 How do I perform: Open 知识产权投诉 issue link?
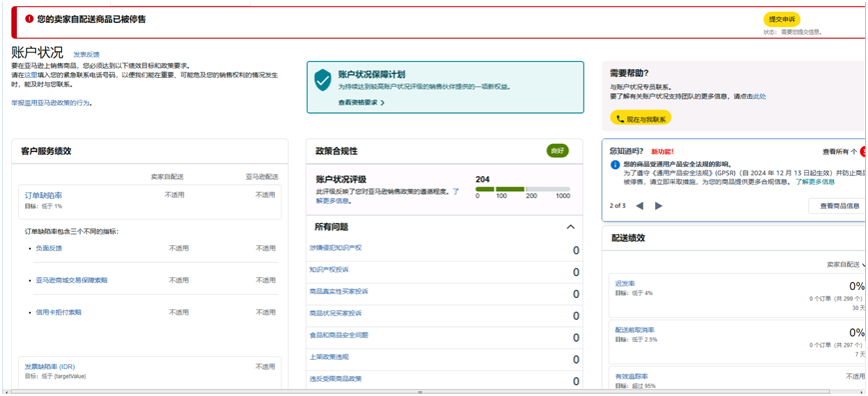click(329, 270)
